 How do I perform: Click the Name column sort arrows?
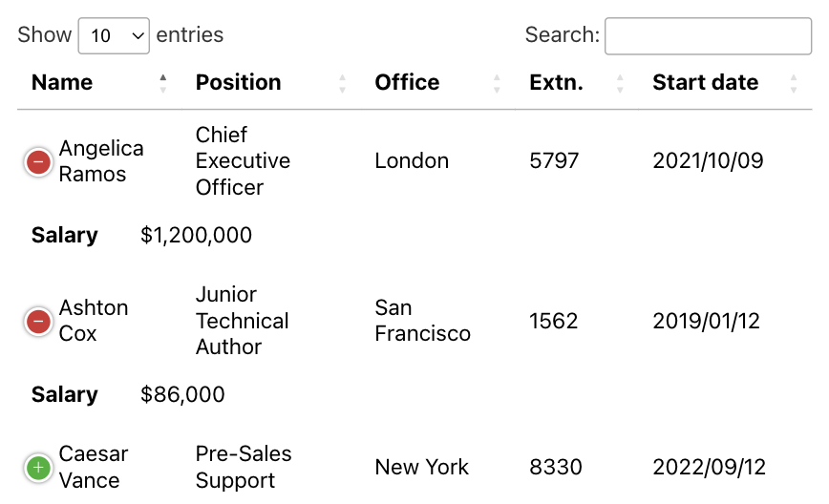pos(162,83)
